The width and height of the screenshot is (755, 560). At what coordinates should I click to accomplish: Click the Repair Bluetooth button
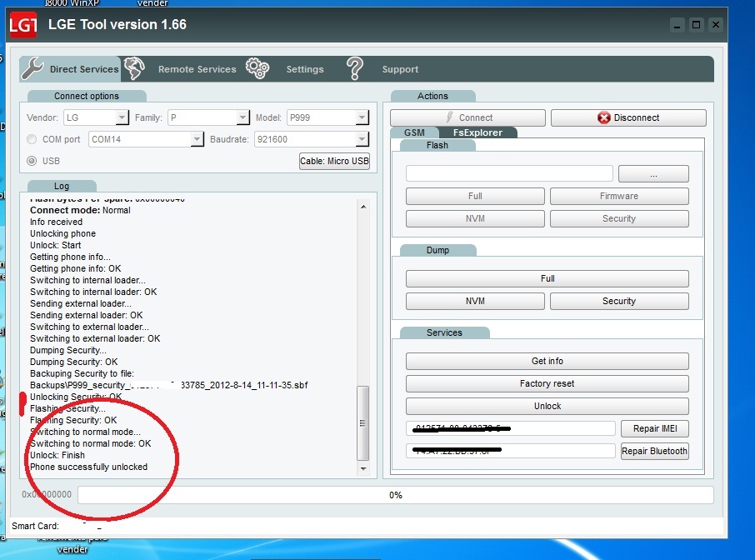655,451
